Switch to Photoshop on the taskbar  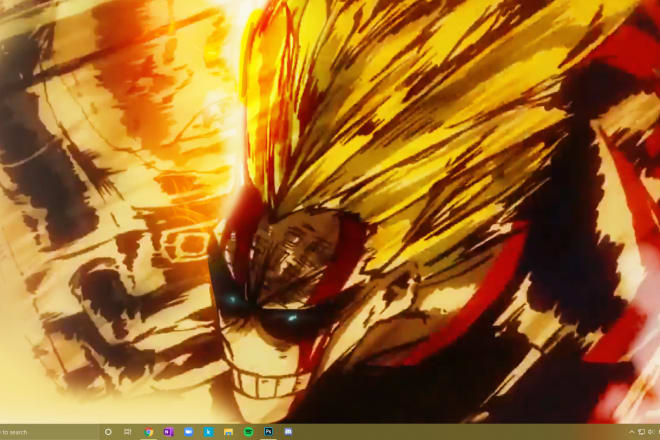[x=268, y=432]
